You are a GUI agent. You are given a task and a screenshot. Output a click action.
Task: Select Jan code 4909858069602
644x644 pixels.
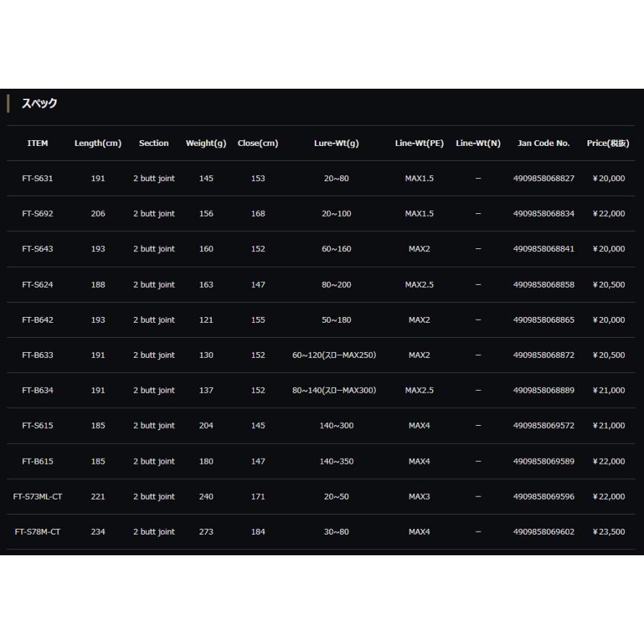(544, 532)
